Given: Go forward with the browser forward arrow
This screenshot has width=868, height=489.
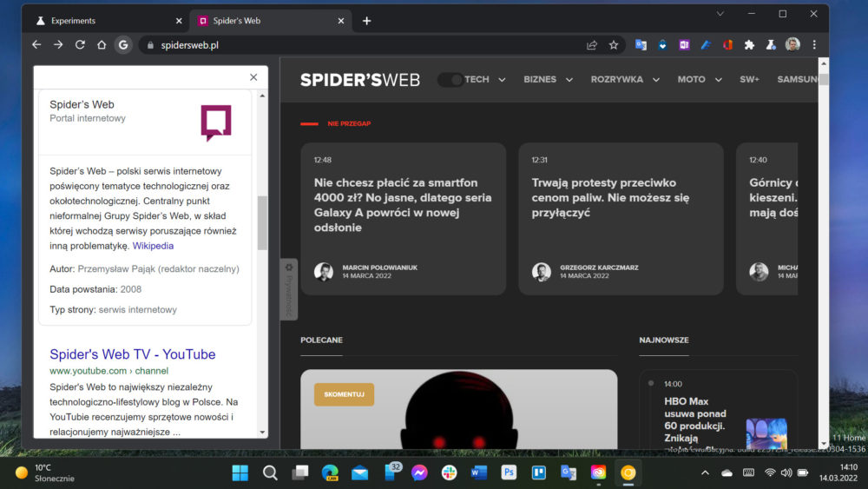Looking at the screenshot, I should 58,45.
